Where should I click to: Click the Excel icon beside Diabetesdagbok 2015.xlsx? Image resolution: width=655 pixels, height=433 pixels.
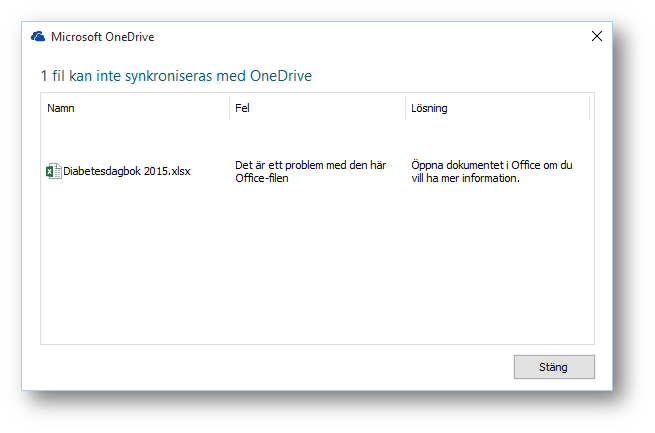[x=53, y=171]
